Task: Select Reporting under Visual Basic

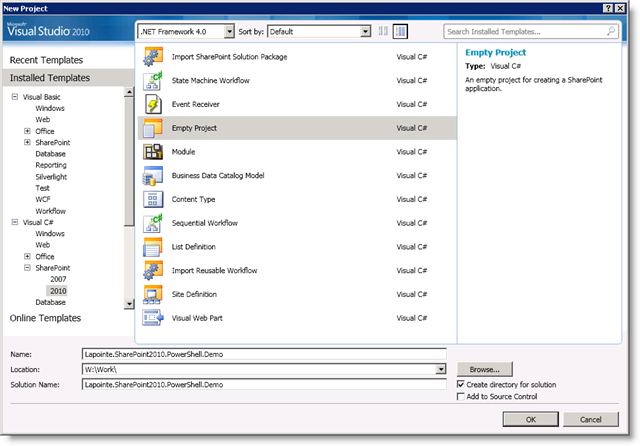Action: (x=51, y=165)
